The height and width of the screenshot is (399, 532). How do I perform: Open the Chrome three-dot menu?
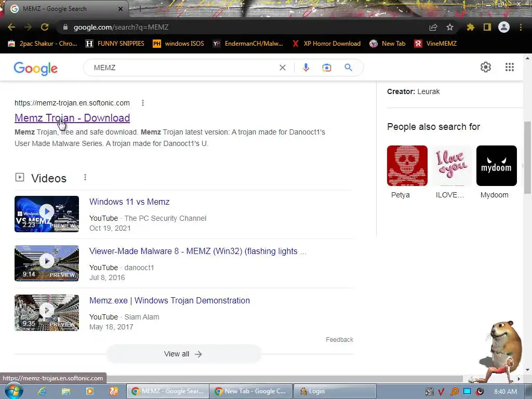[521, 27]
